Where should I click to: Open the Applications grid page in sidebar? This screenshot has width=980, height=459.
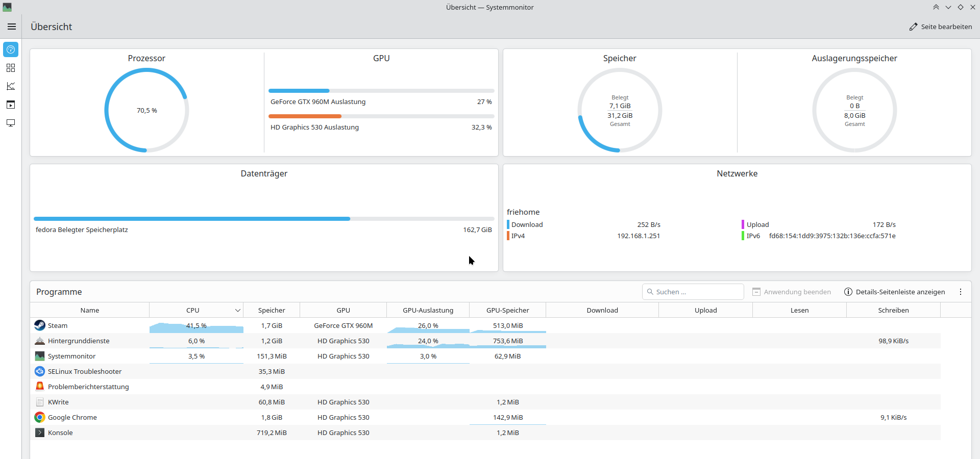(11, 68)
